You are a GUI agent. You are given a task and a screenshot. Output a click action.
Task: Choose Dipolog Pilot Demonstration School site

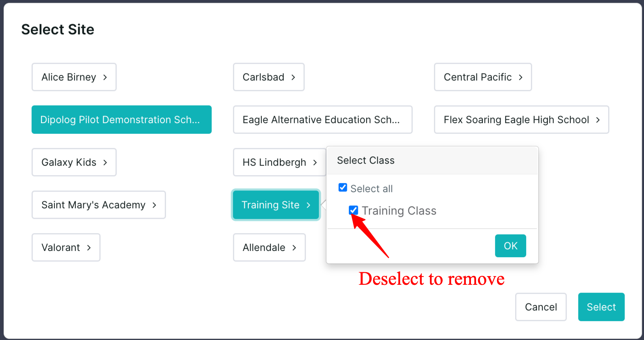pyautogui.click(x=120, y=120)
